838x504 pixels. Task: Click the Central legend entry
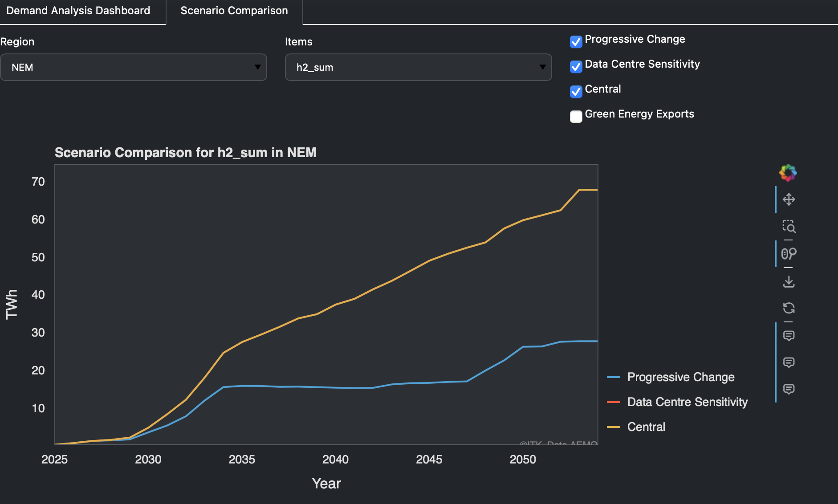(x=646, y=427)
